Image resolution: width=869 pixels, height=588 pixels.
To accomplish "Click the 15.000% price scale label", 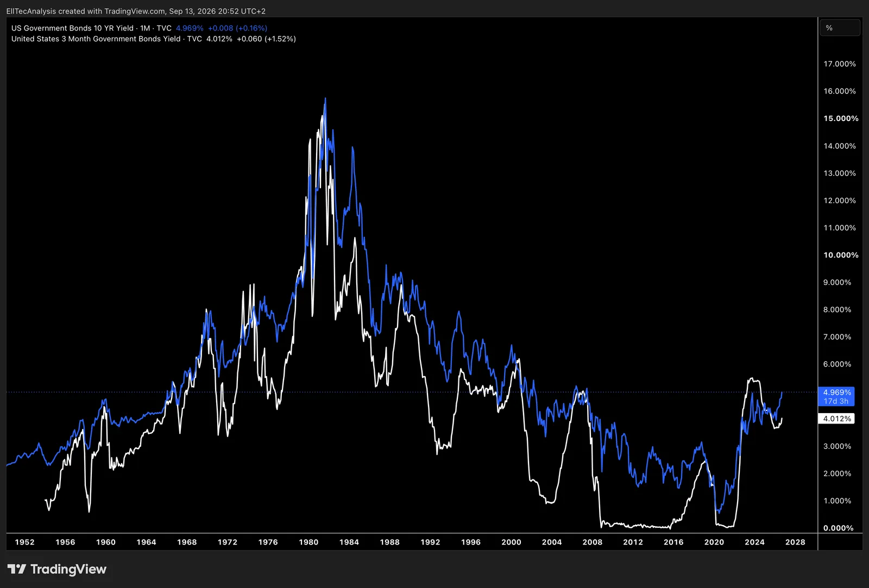I will (x=841, y=118).
